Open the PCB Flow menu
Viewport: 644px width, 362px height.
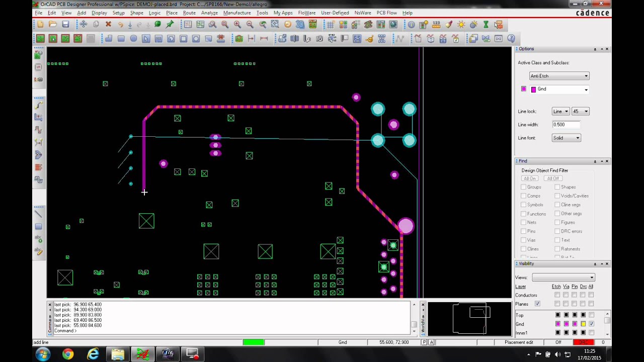(386, 13)
